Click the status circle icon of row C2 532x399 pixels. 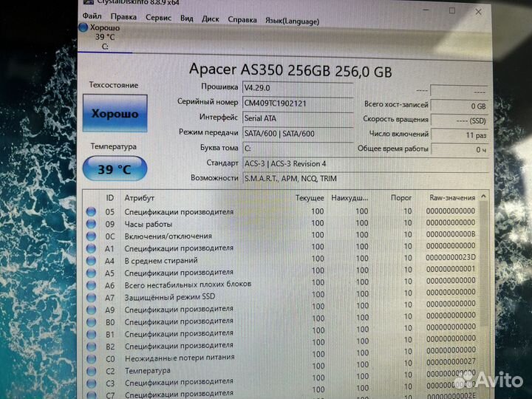[x=91, y=371]
